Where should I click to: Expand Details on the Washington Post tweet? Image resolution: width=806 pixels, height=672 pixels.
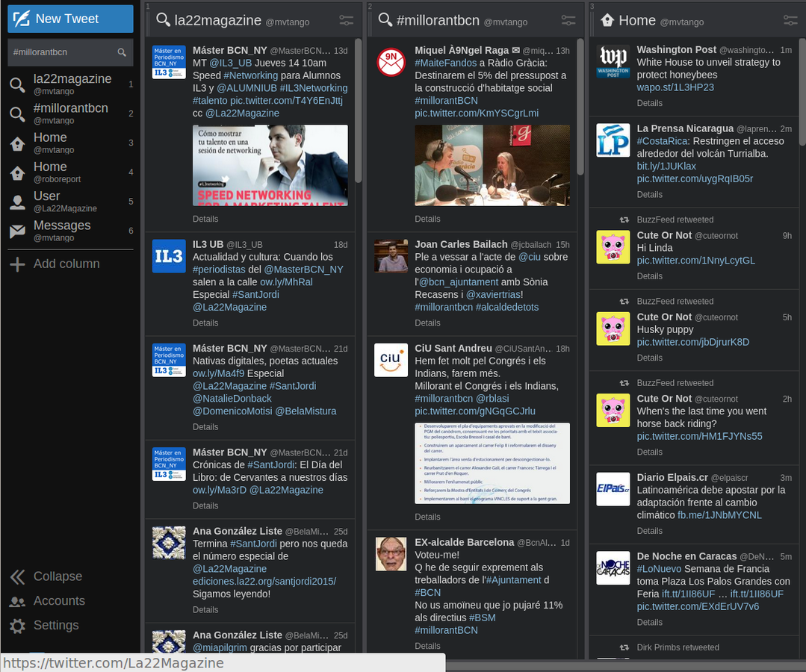coord(650,103)
